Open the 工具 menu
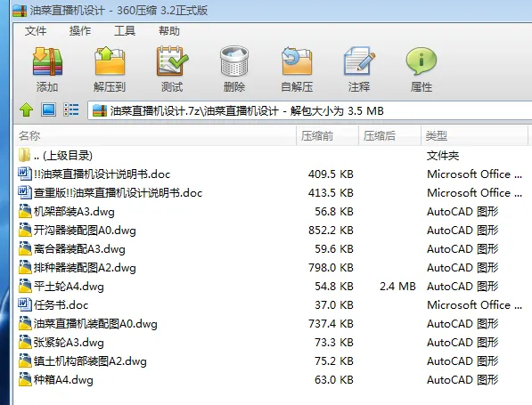The image size is (532, 405). point(125,31)
